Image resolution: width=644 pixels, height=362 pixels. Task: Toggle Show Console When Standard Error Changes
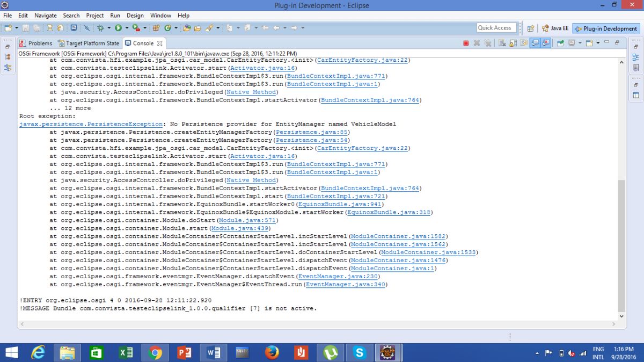click(x=546, y=43)
